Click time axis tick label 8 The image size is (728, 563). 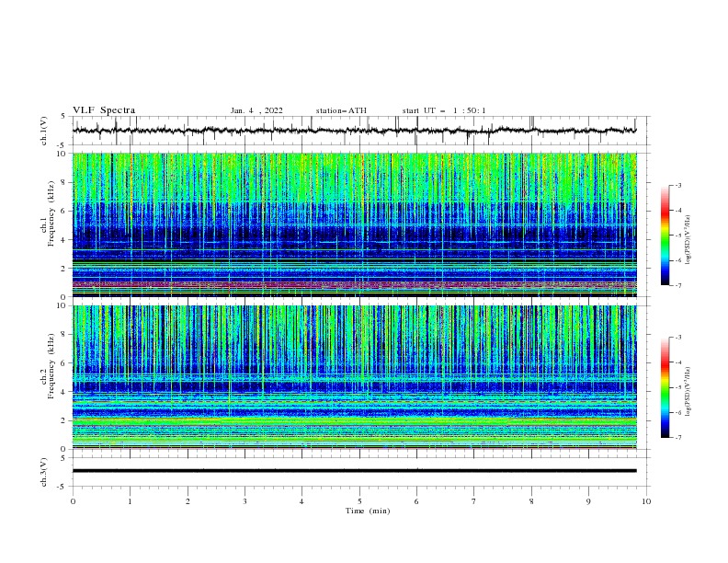click(531, 501)
